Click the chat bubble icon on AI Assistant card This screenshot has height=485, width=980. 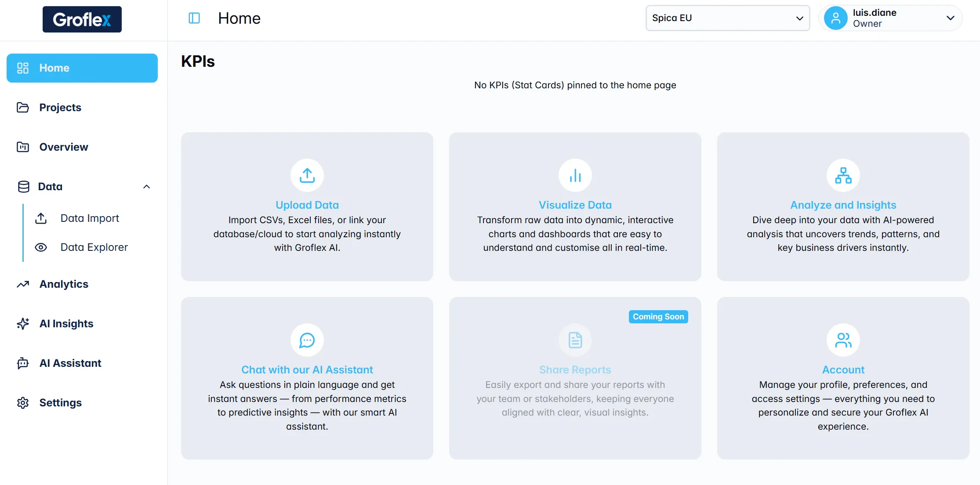click(x=307, y=340)
